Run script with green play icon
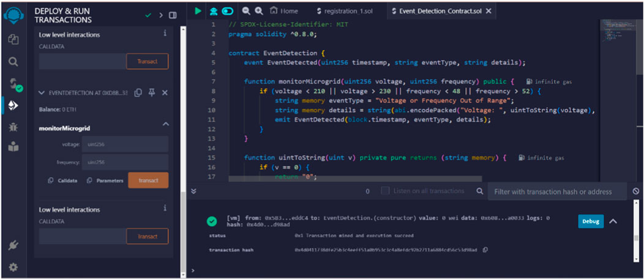This screenshot has width=644, height=280. point(198,11)
